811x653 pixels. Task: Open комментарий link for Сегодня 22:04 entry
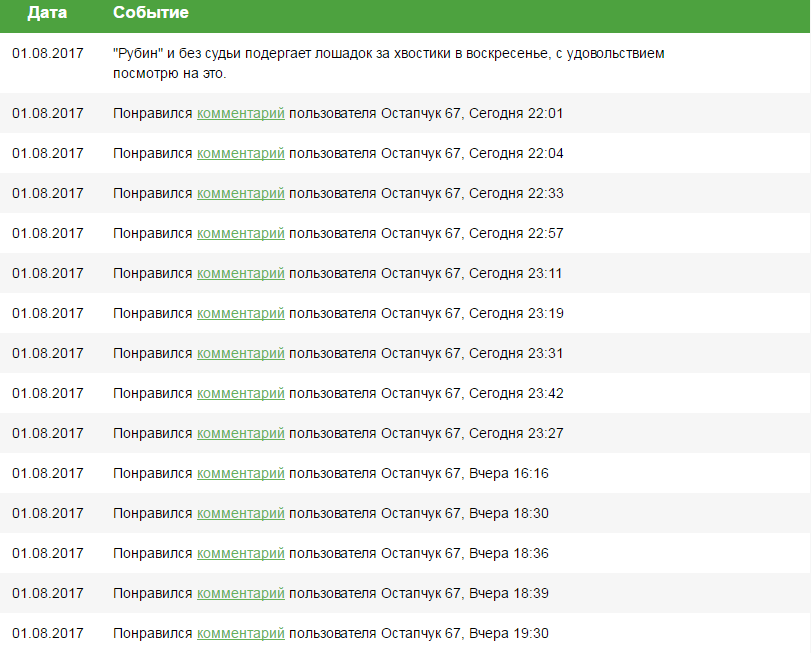[x=241, y=153]
